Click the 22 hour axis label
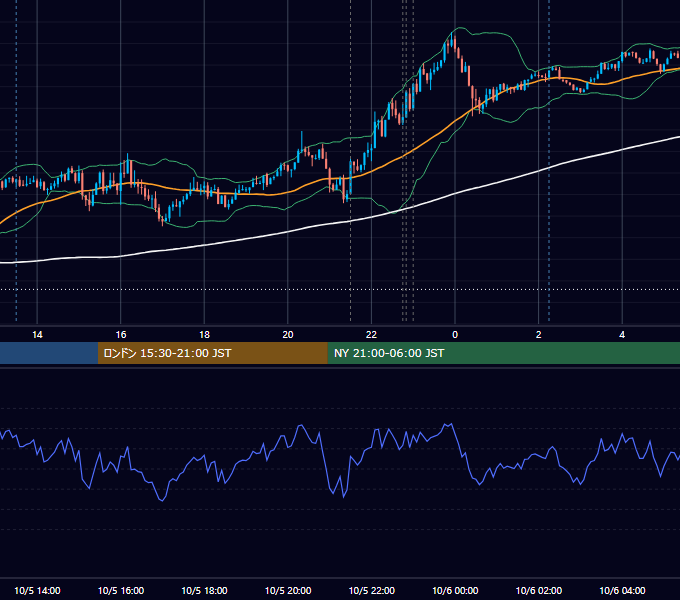This screenshot has width=680, height=600. [x=371, y=335]
